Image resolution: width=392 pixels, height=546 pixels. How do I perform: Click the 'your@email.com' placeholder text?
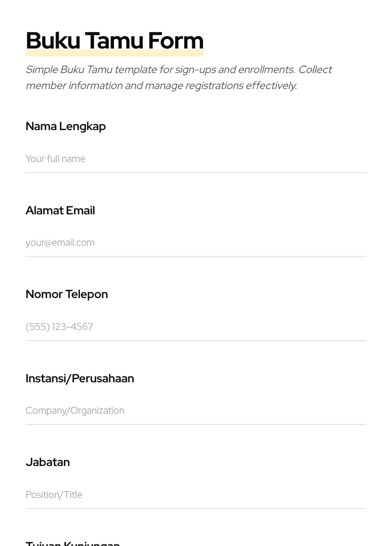(x=60, y=243)
